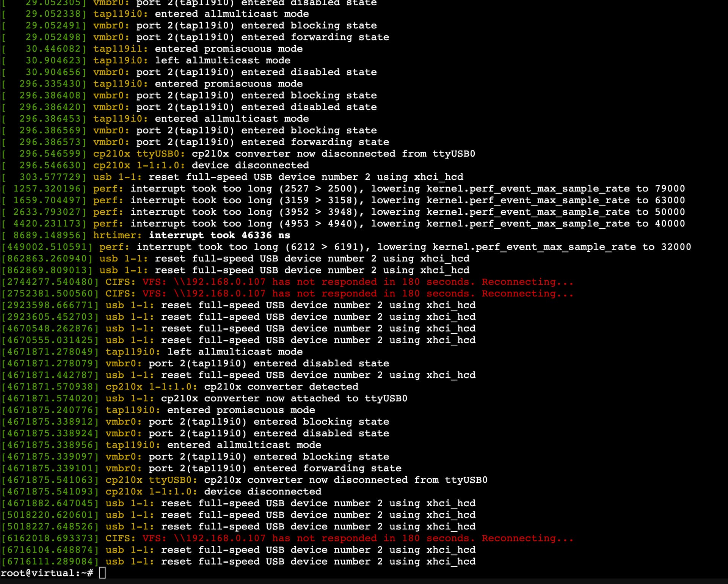The height and width of the screenshot is (584, 728).
Task: Click 'cp210x converter now attached to ttyUSB0' text
Action: click(x=284, y=399)
